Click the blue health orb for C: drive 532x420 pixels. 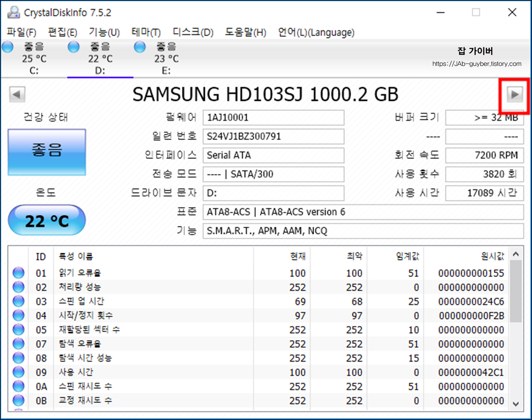click(7, 47)
